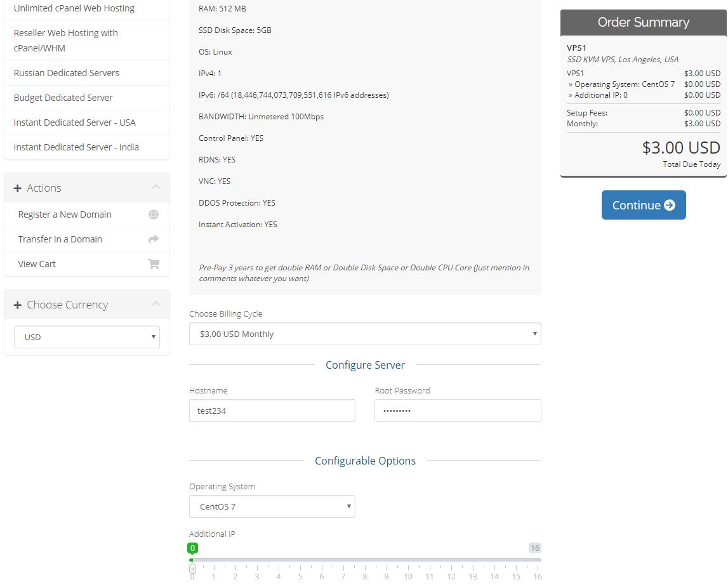
Task: Collapse the Choose Currency panel chevron
Action: tap(156, 304)
